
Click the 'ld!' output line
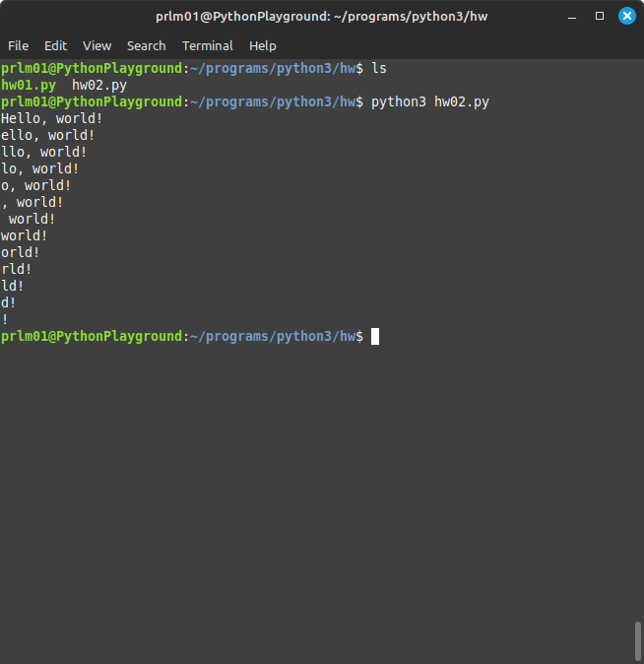coord(12,286)
